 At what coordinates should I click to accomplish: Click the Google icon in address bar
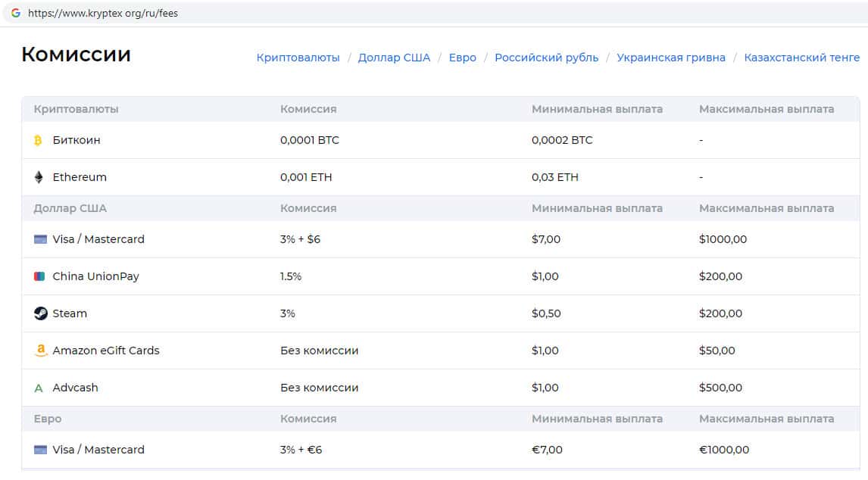coord(16,13)
